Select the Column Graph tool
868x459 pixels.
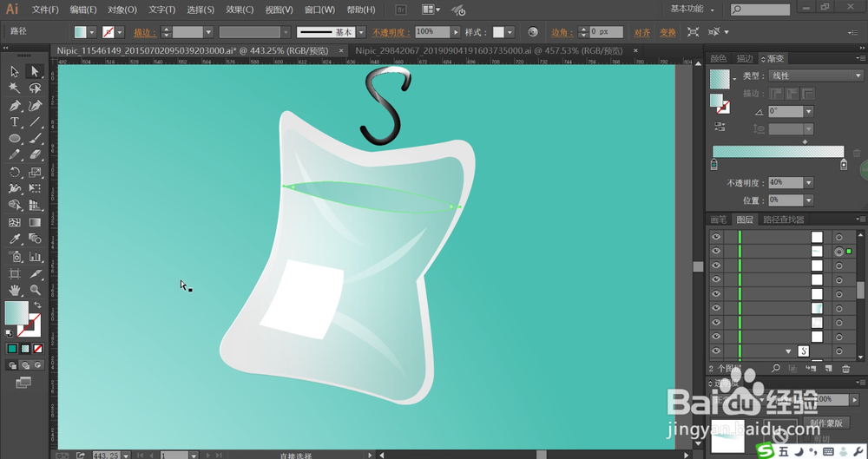coord(35,256)
